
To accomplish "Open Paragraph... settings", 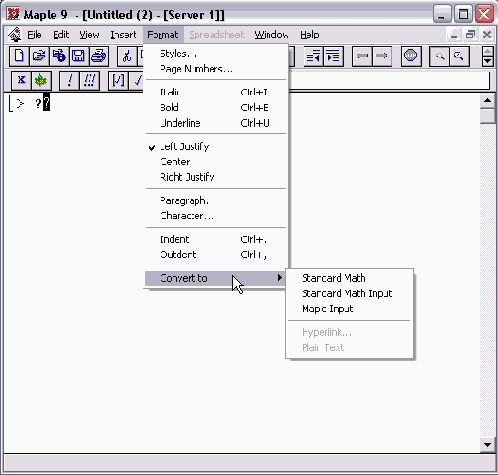I will click(216, 201).
